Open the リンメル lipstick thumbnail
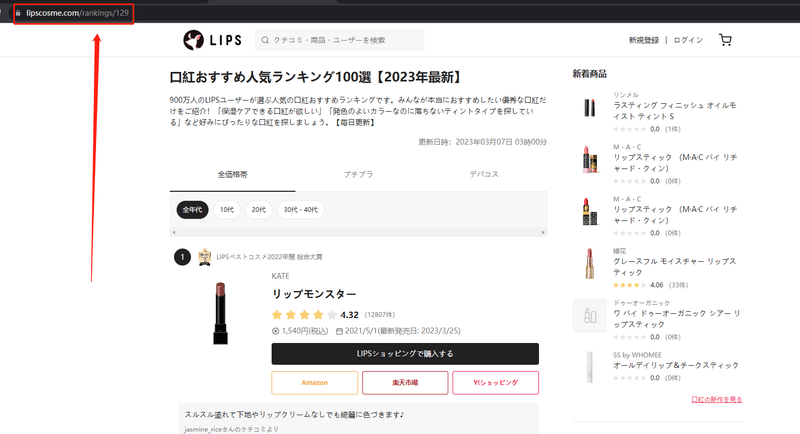Screen dimensions: 800x434 tap(590, 108)
